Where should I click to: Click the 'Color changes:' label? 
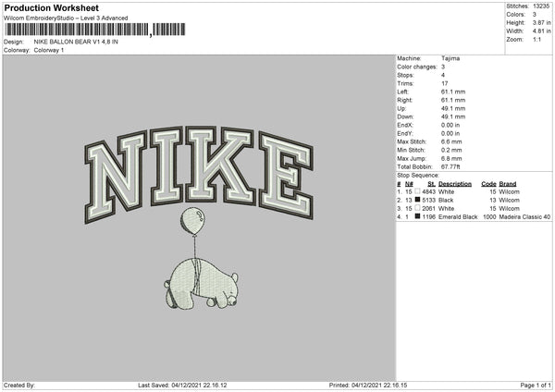coord(417,67)
